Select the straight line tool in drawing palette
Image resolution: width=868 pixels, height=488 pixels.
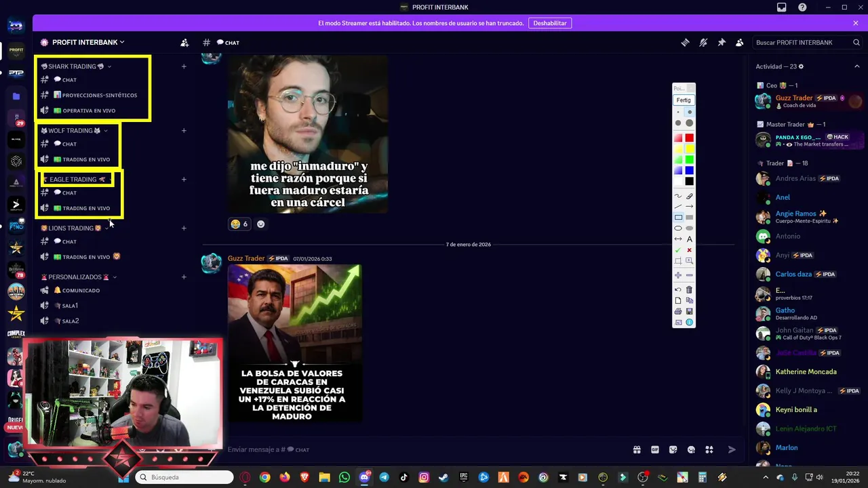click(678, 207)
